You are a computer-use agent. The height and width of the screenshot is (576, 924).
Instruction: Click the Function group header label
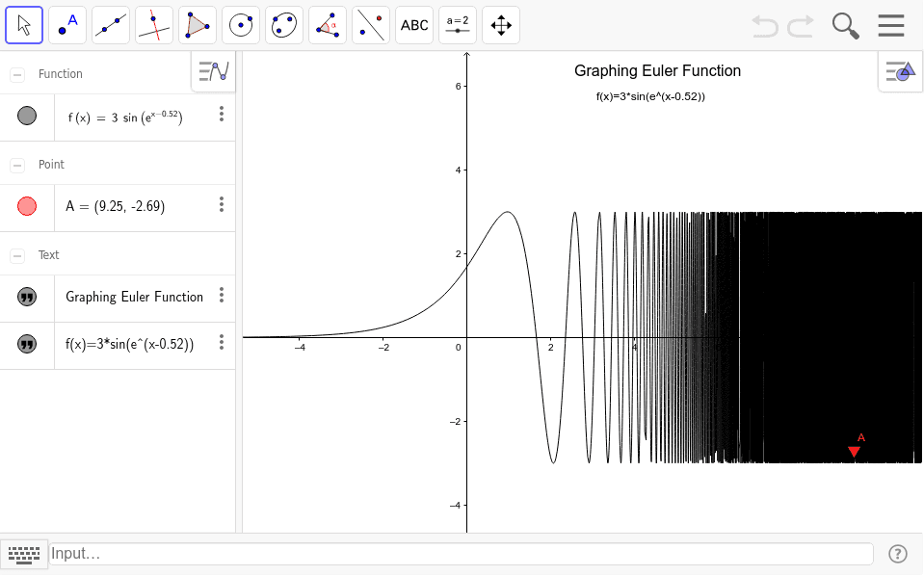[x=60, y=74]
